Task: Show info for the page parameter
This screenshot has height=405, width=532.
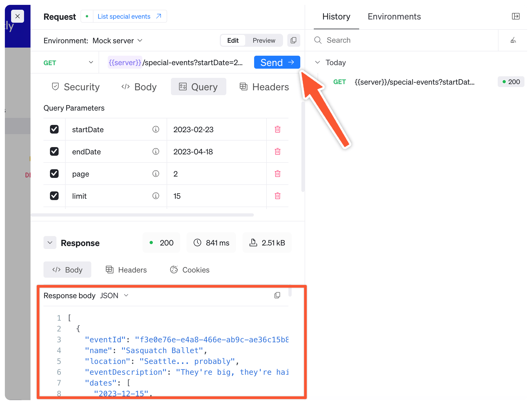Action: pos(156,174)
